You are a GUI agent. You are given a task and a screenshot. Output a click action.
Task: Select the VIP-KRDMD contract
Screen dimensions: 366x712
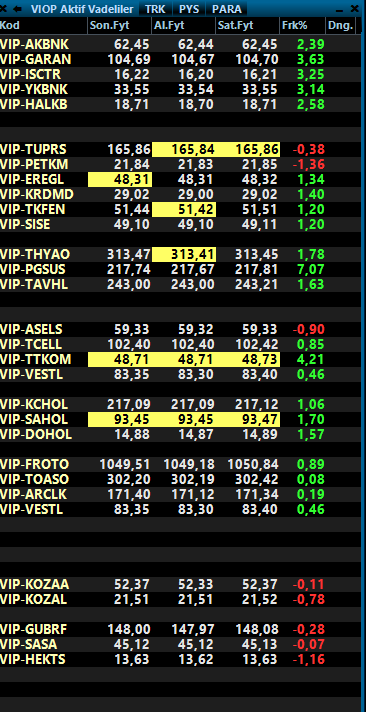pyautogui.click(x=181, y=194)
